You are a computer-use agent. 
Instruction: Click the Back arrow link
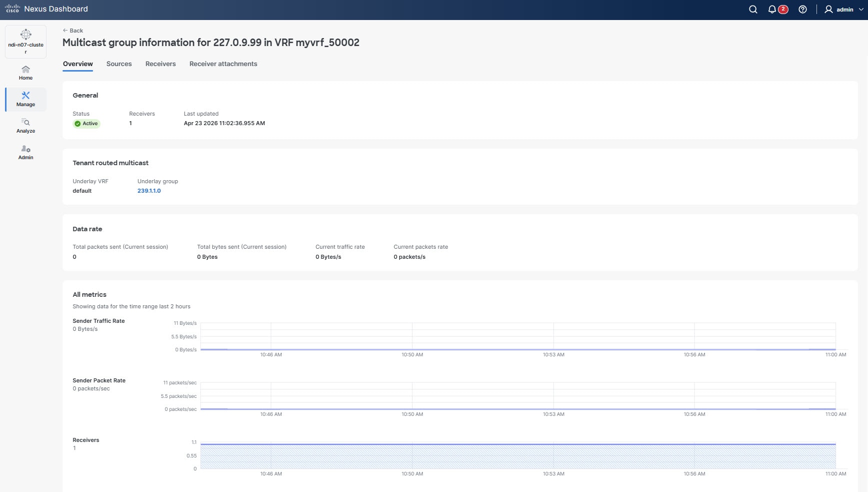73,31
